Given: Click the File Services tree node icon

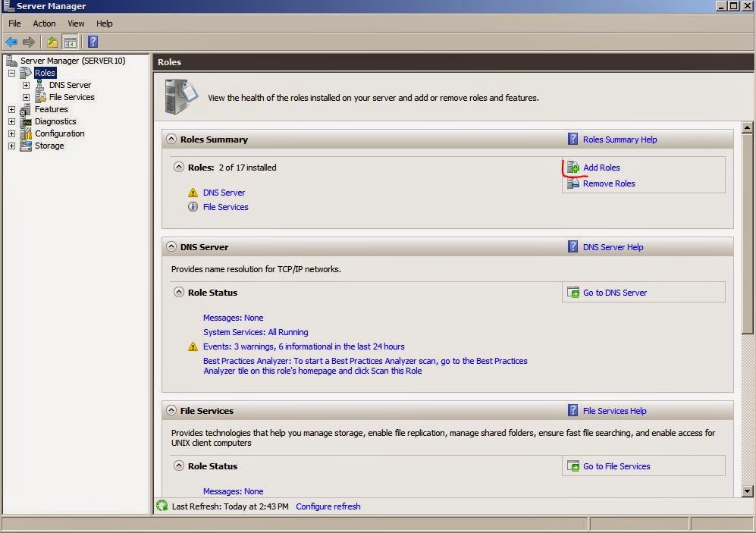Looking at the screenshot, I should 40,97.
